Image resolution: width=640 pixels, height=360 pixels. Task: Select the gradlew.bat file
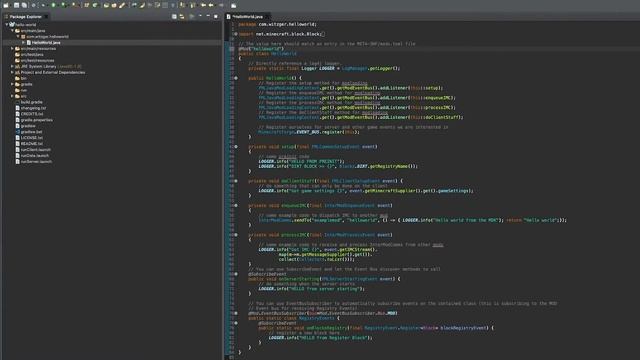pos(29,132)
